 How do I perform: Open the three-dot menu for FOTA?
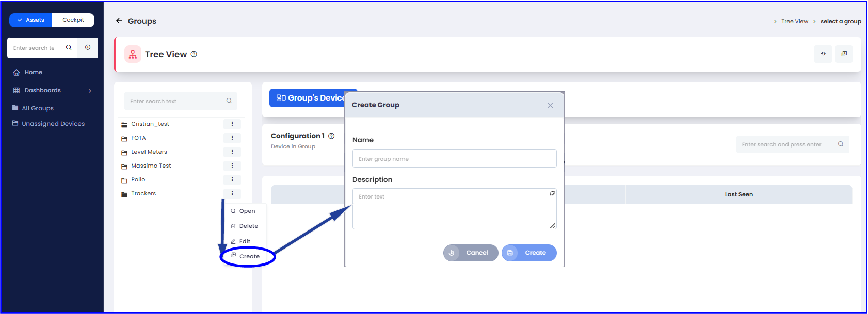pos(232,138)
